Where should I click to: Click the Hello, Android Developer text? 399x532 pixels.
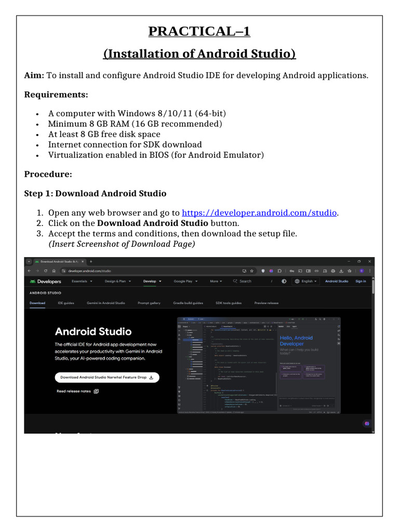pos(296,341)
